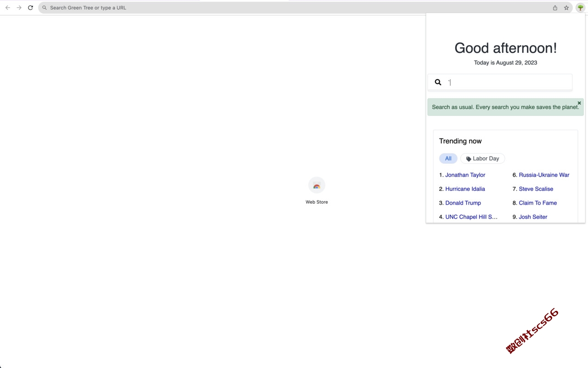
Task: Bookmark this tab with the star
Action: pos(566,8)
